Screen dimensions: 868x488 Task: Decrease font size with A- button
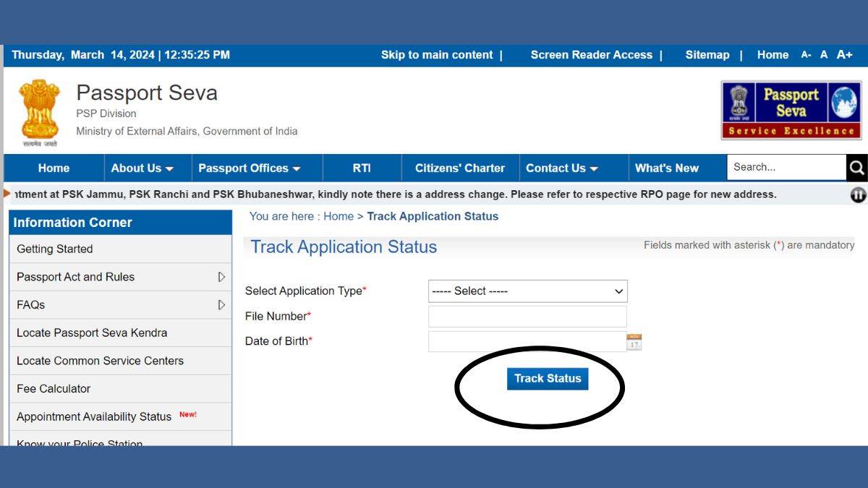click(806, 55)
